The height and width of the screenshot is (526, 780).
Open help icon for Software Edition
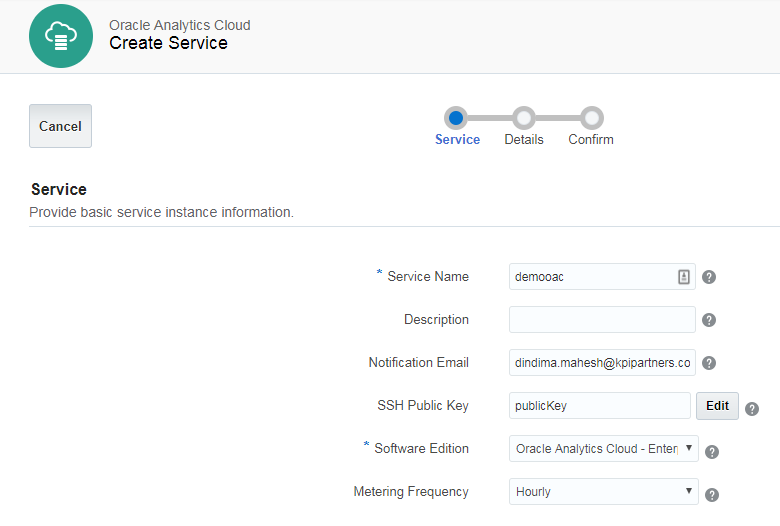click(x=712, y=451)
